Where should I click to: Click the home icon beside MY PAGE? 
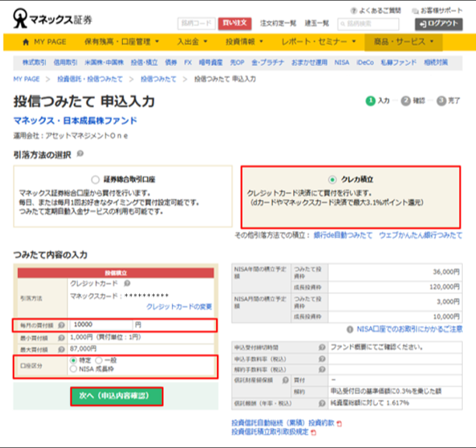coord(26,42)
